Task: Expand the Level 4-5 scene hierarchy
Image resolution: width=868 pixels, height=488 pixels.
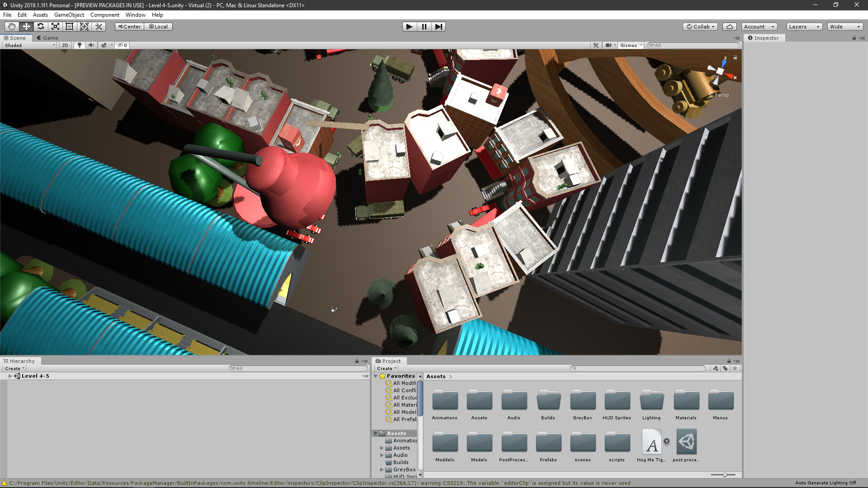Action: click(10, 376)
